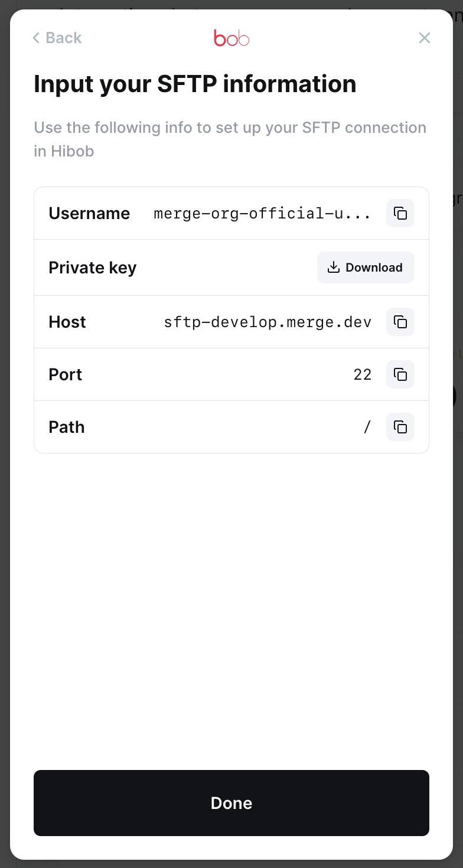Viewport: 463px width, 868px height.
Task: Copy the Port number
Action: click(400, 374)
